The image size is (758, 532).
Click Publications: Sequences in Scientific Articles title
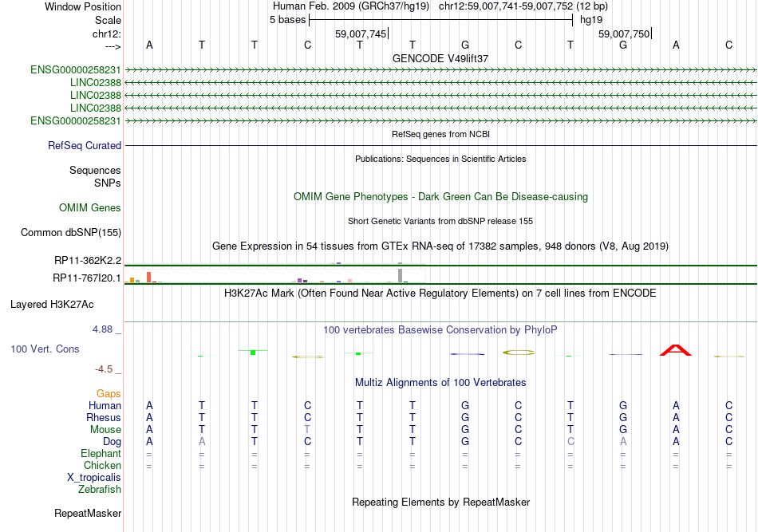pos(440,159)
